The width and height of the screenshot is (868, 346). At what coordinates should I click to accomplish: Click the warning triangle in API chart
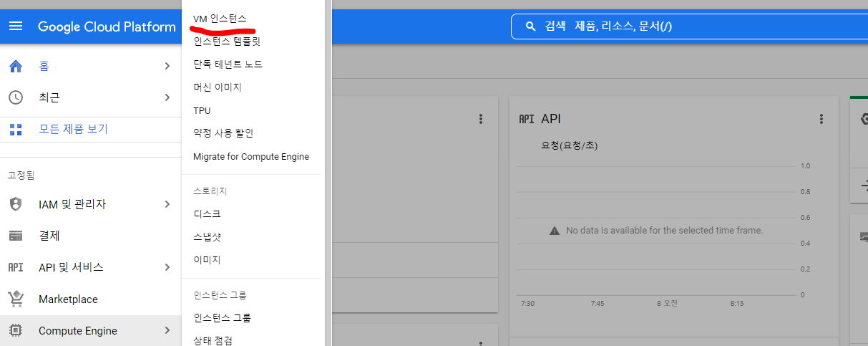coord(555,231)
